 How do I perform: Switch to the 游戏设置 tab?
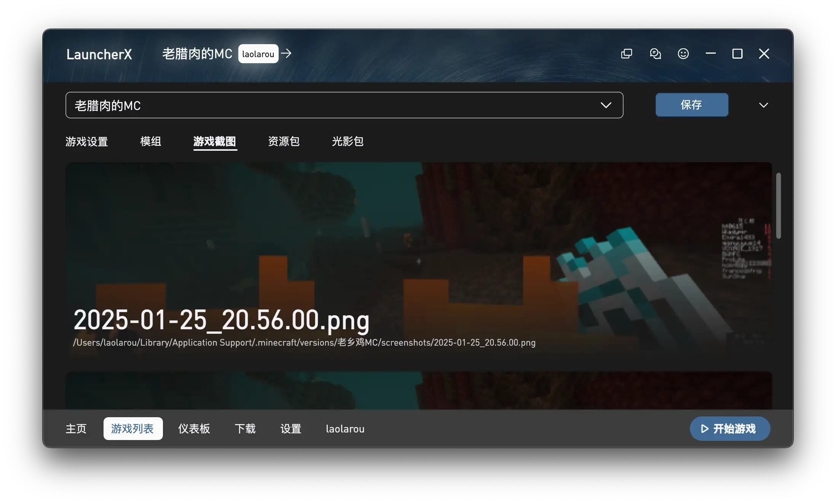point(87,141)
